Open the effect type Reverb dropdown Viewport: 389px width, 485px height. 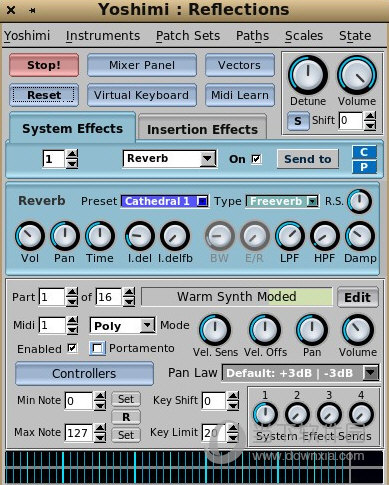170,159
